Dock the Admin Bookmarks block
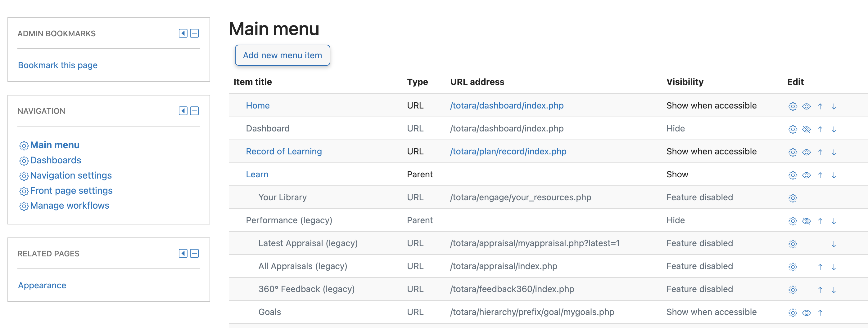 (x=183, y=33)
